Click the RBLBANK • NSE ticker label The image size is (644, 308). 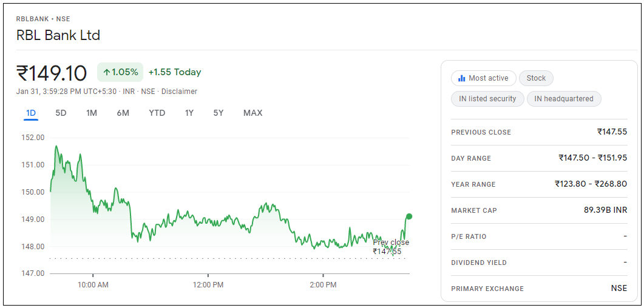tap(43, 19)
